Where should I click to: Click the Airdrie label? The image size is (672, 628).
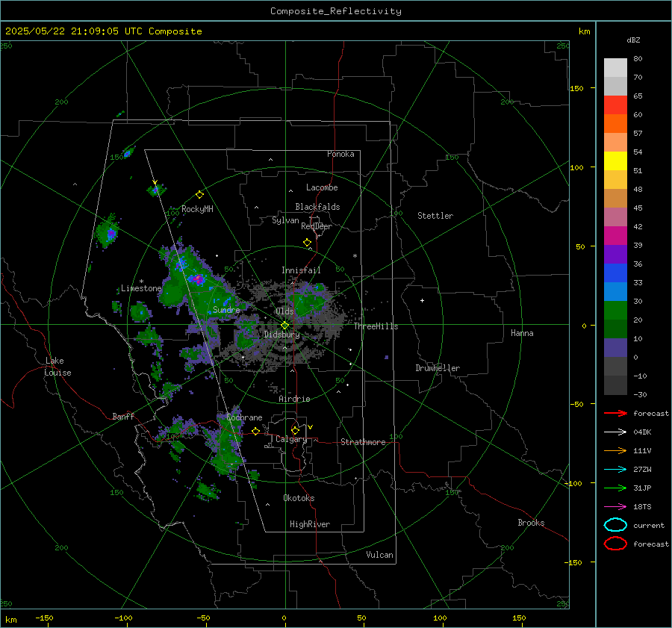coord(294,399)
